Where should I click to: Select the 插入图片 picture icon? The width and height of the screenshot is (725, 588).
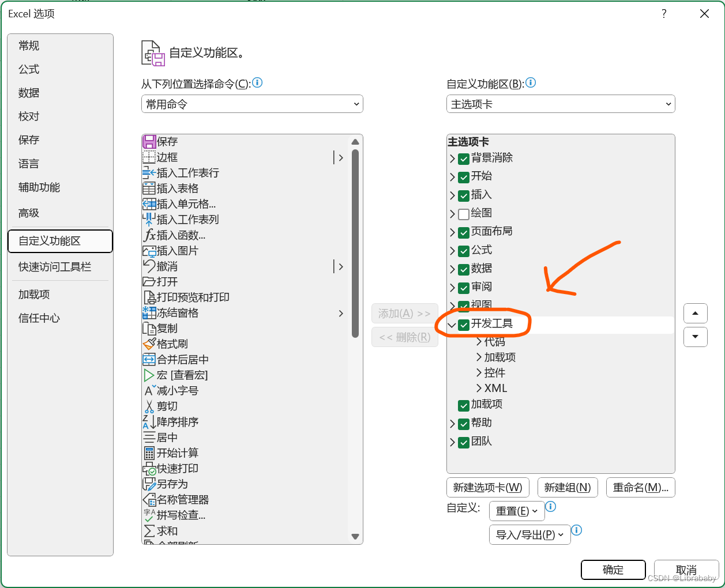[149, 250]
